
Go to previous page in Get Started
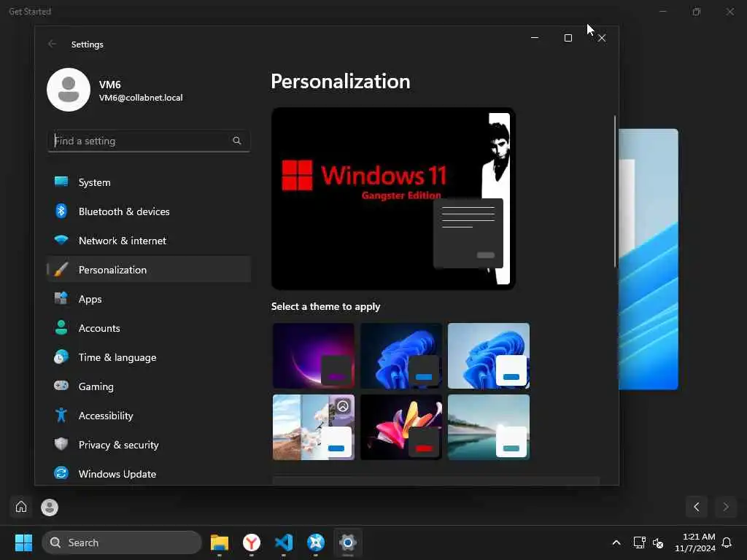pyautogui.click(x=697, y=507)
